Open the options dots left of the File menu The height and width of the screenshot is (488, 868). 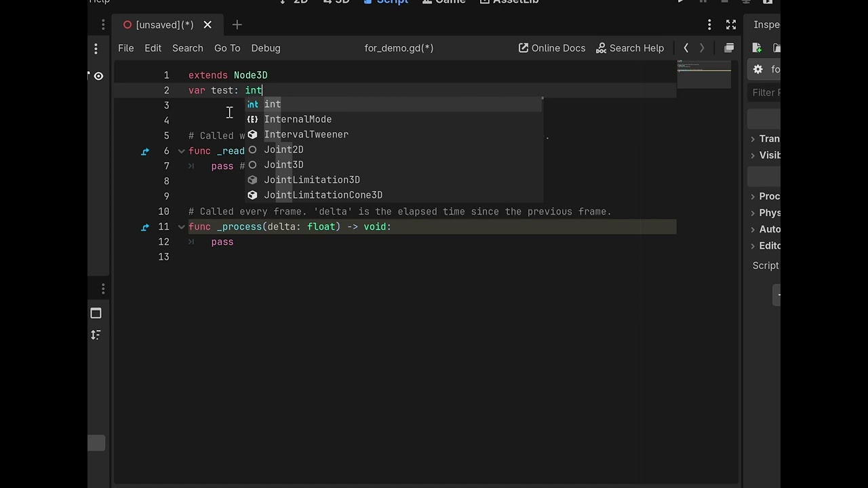pos(96,48)
